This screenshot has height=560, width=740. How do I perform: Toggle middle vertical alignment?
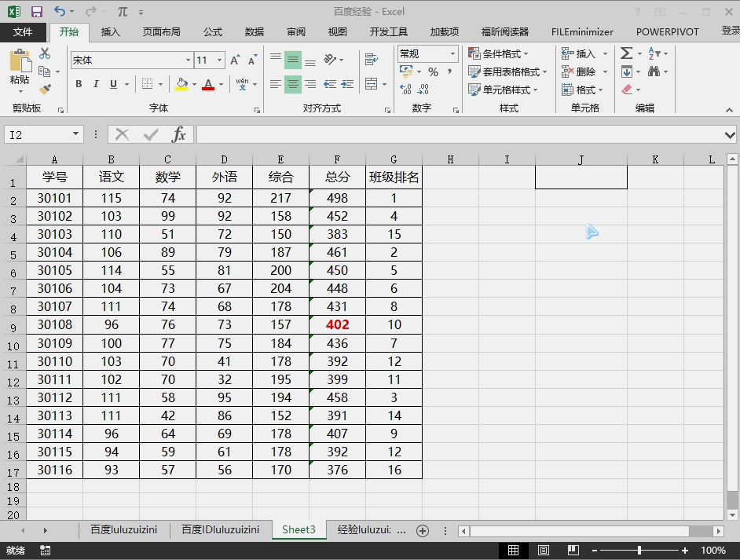(x=293, y=60)
